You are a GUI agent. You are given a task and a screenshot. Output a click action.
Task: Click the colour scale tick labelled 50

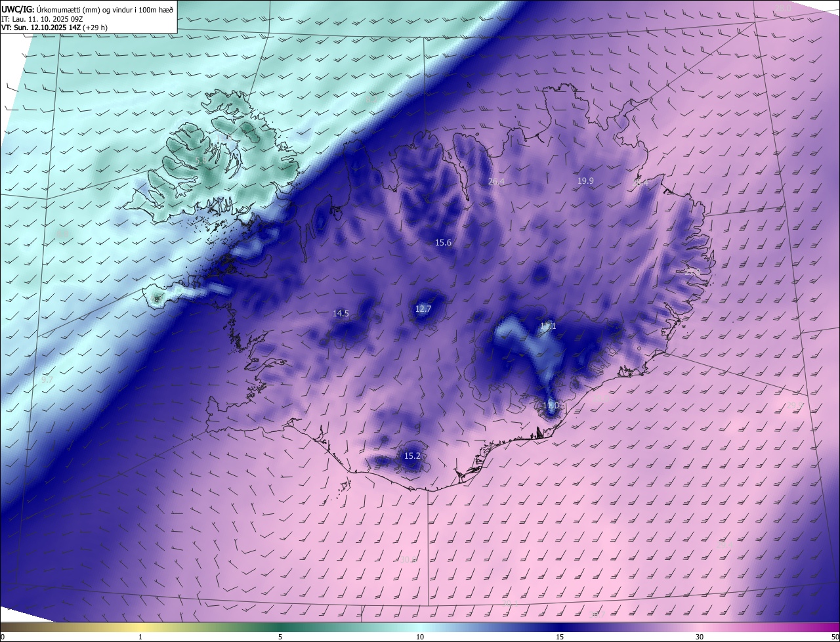click(x=835, y=637)
